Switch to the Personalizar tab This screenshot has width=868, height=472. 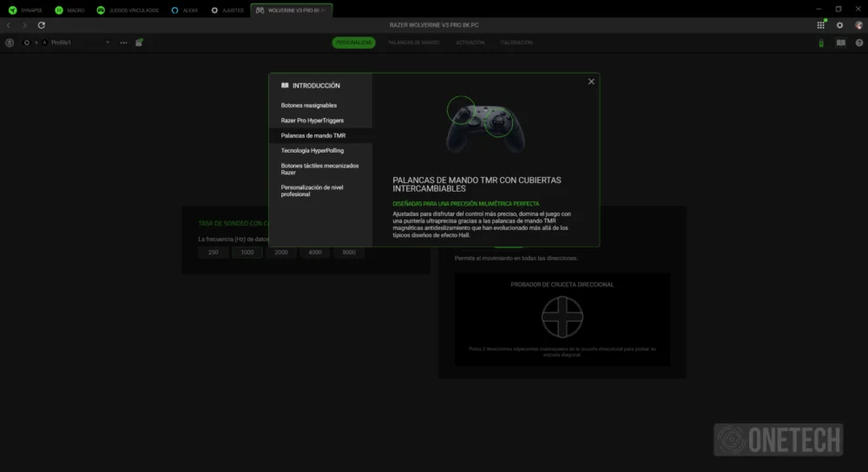354,43
